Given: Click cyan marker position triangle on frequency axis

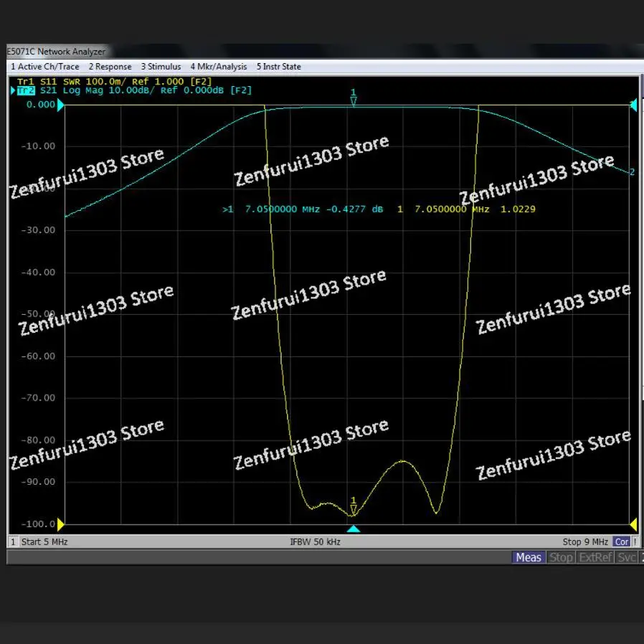Looking at the screenshot, I should [x=353, y=529].
